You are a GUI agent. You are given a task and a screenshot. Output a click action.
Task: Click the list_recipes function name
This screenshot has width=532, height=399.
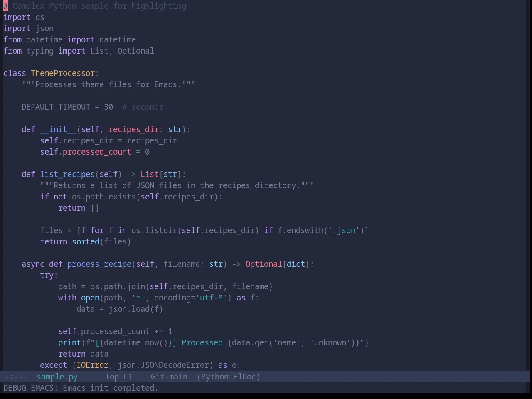click(67, 174)
